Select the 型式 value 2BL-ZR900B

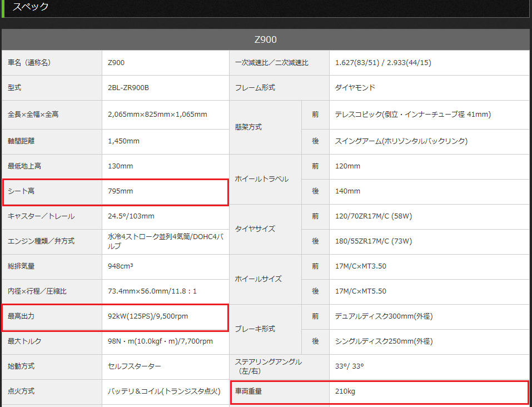128,88
